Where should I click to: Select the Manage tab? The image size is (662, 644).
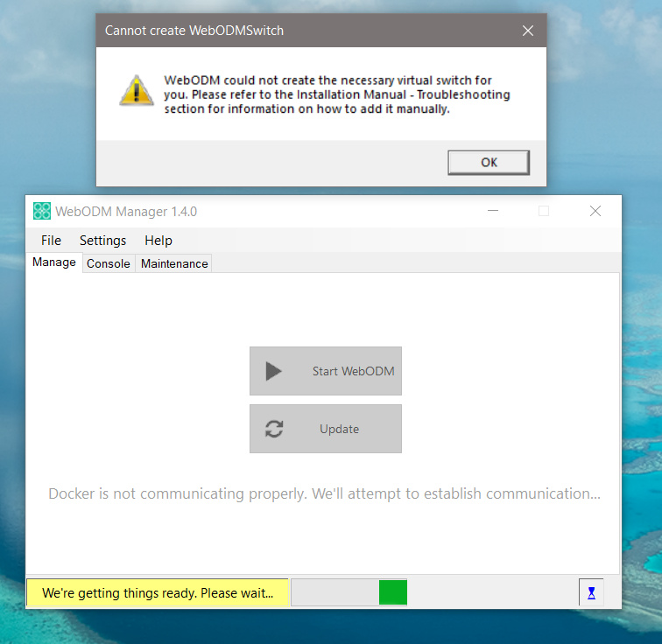tap(54, 262)
